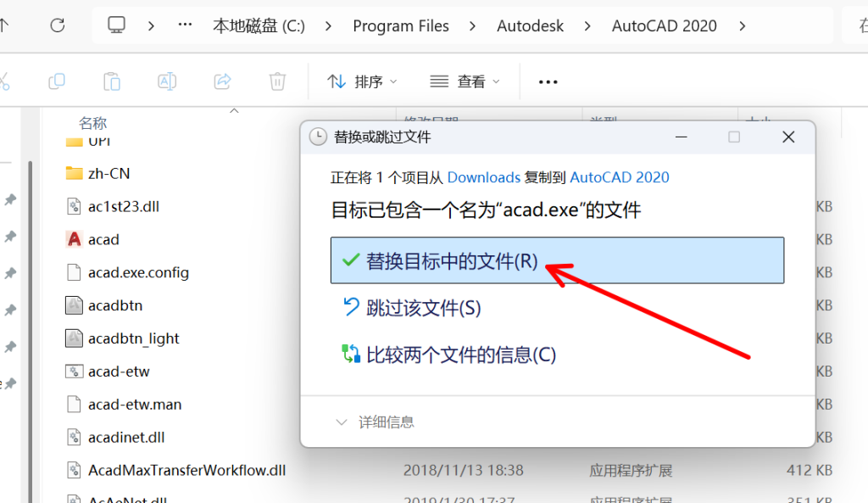Expand 详细信息 details section
Viewport: 868px width, 503px height.
click(375, 422)
